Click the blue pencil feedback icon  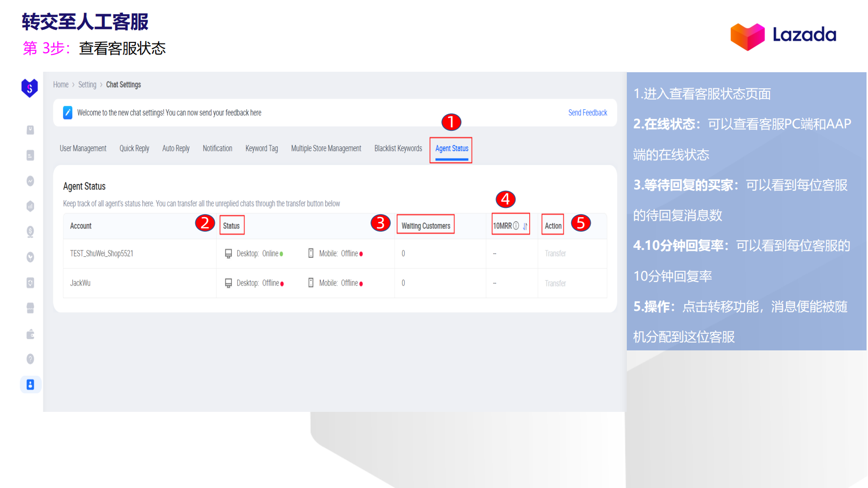tap(68, 113)
